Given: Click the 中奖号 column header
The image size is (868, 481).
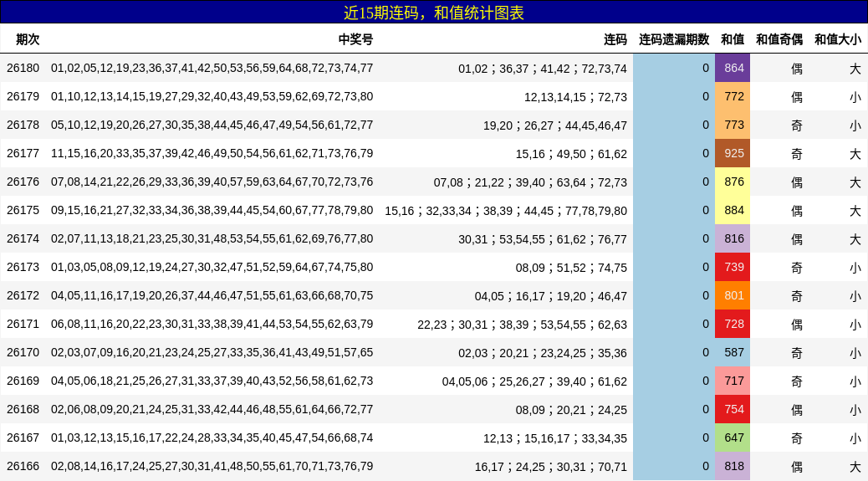Looking at the screenshot, I should pyautogui.click(x=355, y=39).
